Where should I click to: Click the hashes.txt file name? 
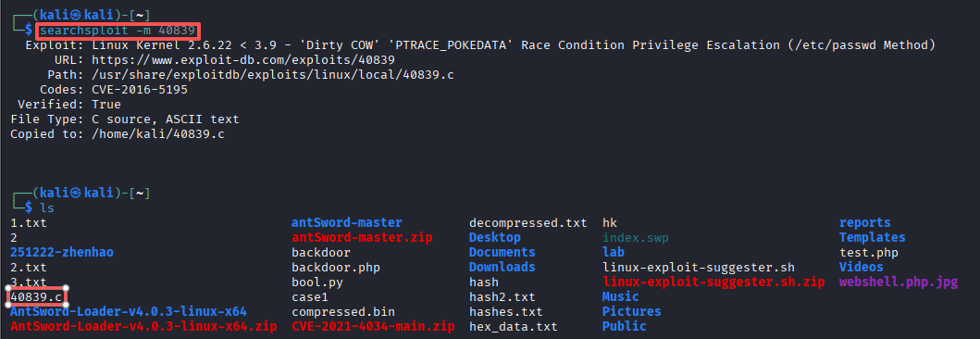tap(506, 311)
